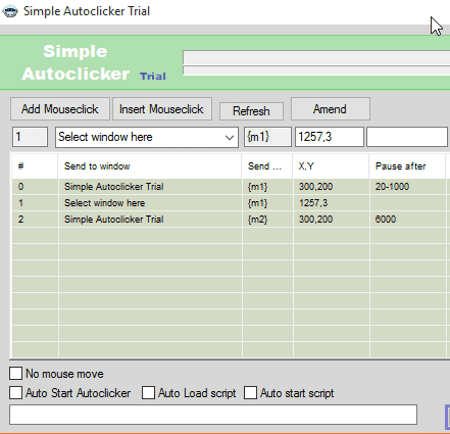
Task: Check the Auto Load script checkbox
Action: pos(148,393)
